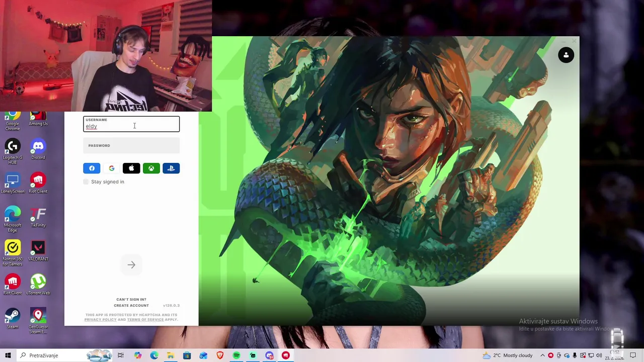
Task: Open volume control in system tray
Action: (599, 355)
